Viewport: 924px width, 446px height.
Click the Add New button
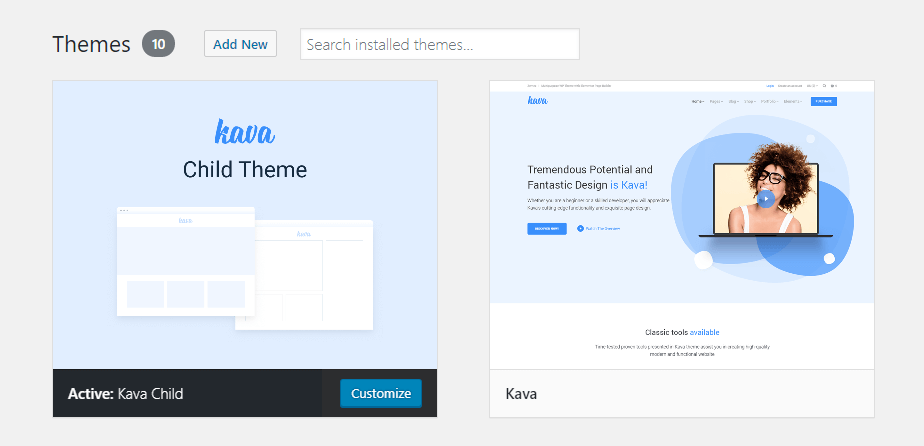click(240, 44)
